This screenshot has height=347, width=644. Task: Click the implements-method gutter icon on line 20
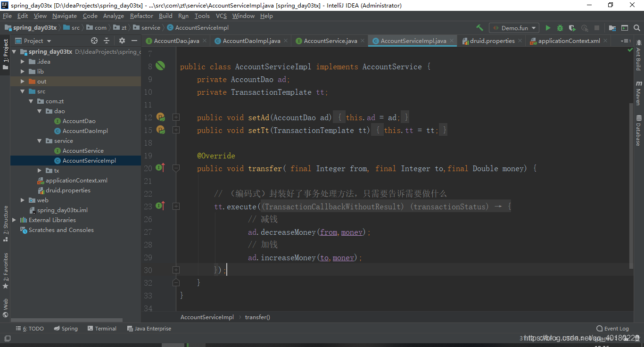160,167
